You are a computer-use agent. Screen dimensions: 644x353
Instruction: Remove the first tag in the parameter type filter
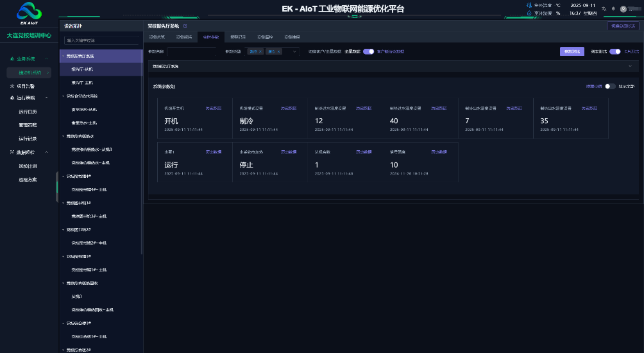260,51
